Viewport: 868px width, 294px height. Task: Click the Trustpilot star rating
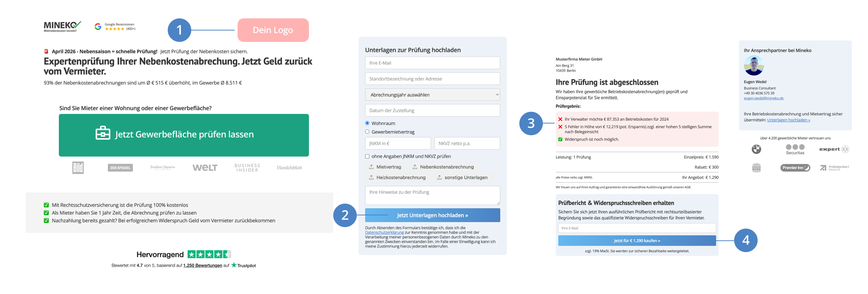point(209,254)
